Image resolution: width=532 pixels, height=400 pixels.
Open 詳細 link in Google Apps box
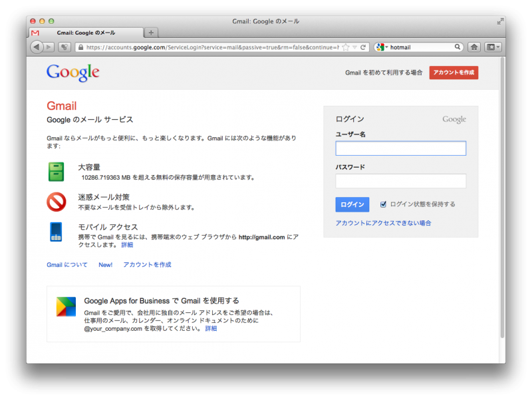211,328
